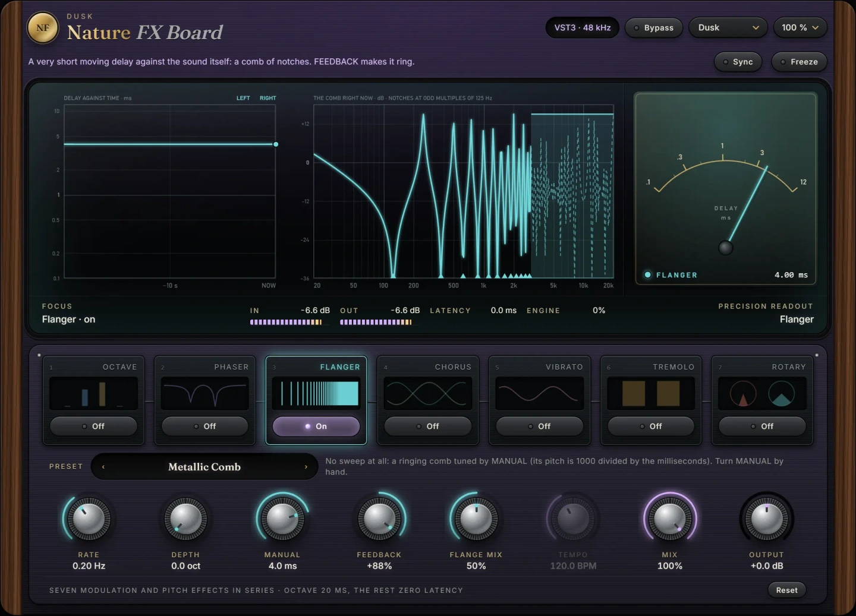
Task: Turn on the Vibrato effect
Action: tap(540, 427)
